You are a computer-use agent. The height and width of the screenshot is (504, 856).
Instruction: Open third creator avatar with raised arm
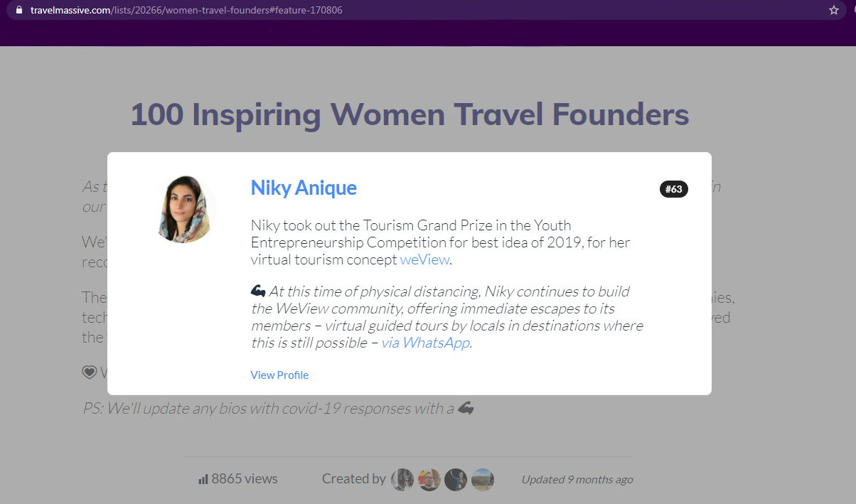pos(456,479)
